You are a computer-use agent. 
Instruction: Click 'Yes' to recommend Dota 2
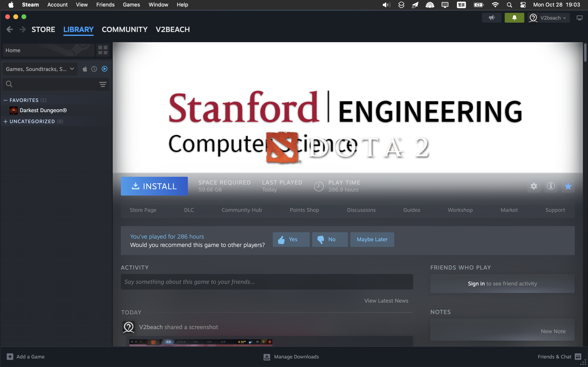pyautogui.click(x=291, y=239)
